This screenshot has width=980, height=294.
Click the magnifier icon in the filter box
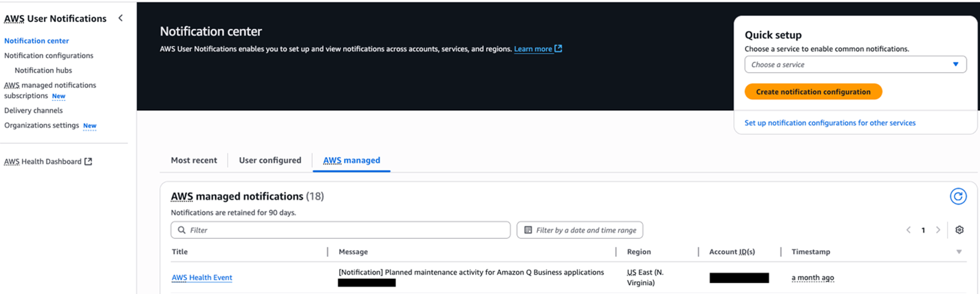[x=182, y=230]
